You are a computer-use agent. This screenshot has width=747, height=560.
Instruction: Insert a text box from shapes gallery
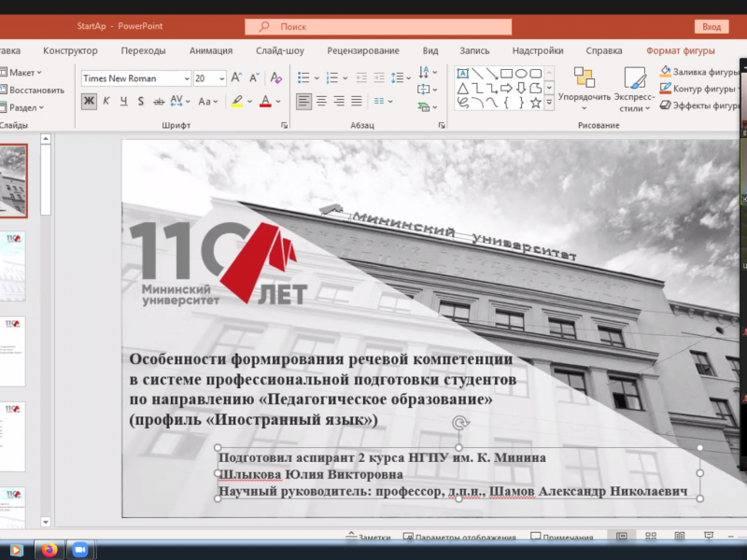[462, 74]
